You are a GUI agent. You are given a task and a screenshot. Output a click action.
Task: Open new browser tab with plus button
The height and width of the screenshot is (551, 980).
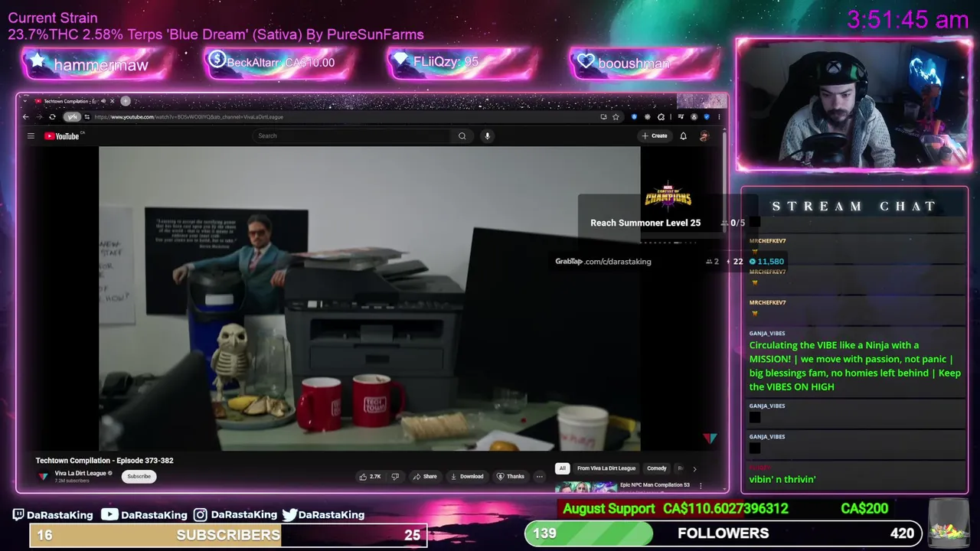pyautogui.click(x=126, y=101)
